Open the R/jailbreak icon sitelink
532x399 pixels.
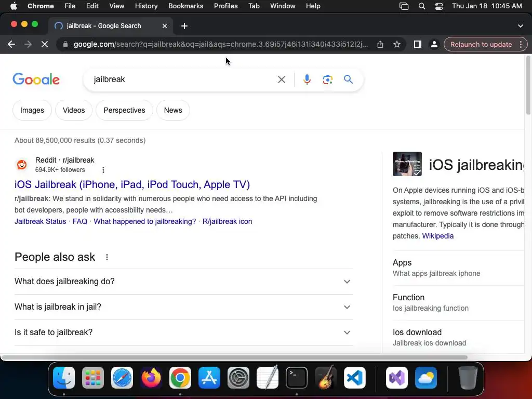[228, 221]
